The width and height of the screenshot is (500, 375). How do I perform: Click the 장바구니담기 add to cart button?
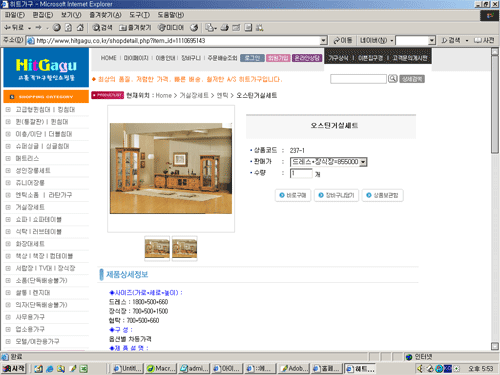(336, 195)
